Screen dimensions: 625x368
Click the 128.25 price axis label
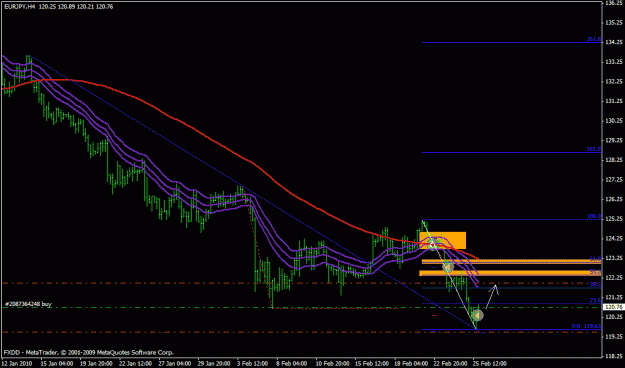pyautogui.click(x=614, y=160)
